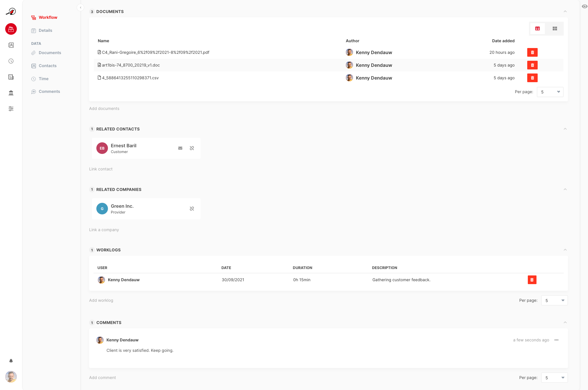The width and height of the screenshot is (588, 390).
Task: Open the settings sliders icon in sidebar
Action: point(11,109)
